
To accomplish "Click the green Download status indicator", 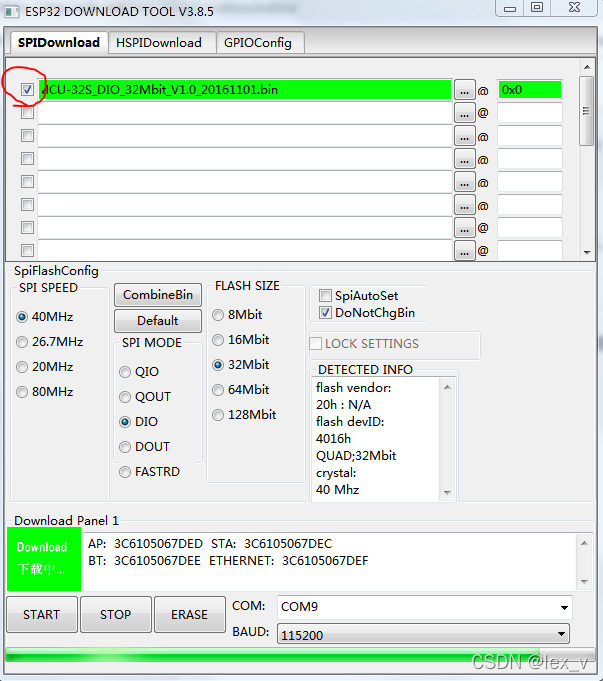I will tap(44, 559).
